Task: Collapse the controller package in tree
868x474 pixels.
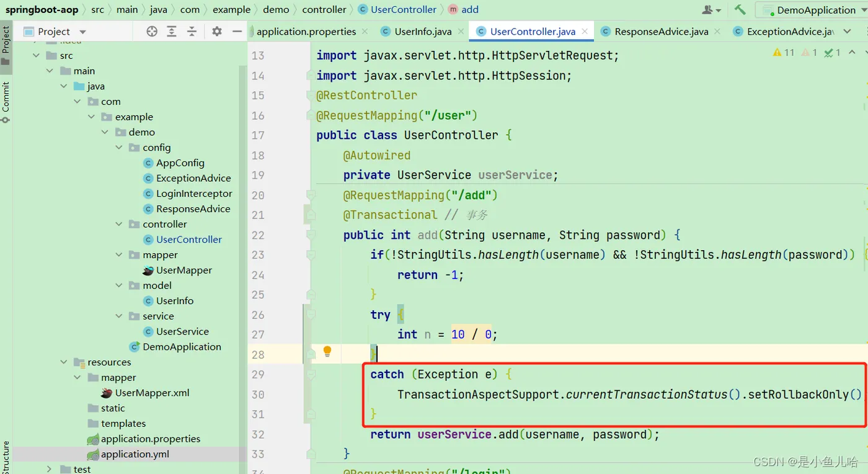Action: tap(119, 224)
